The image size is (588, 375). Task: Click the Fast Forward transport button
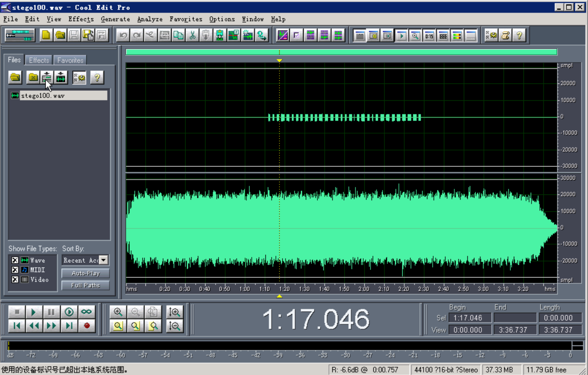pos(51,326)
